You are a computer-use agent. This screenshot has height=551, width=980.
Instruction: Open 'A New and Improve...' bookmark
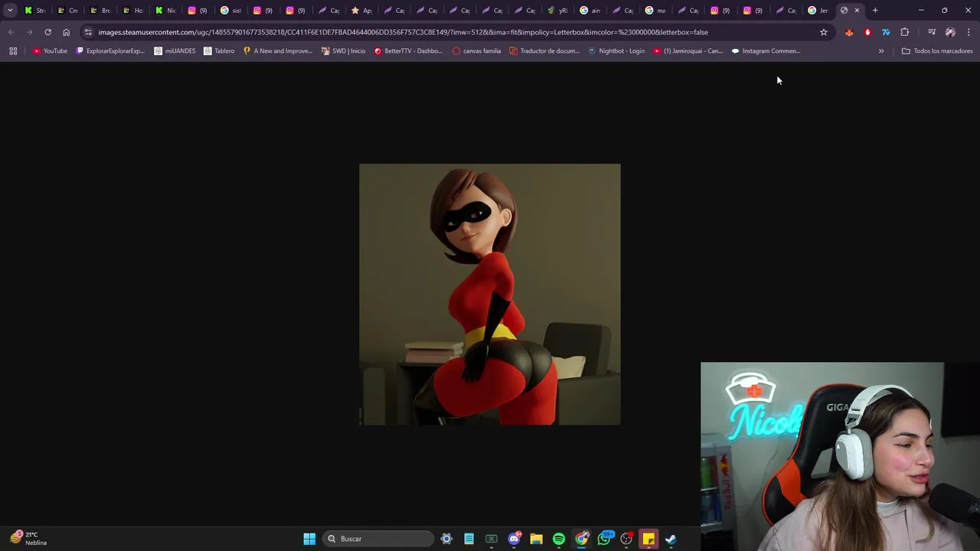[x=277, y=51]
